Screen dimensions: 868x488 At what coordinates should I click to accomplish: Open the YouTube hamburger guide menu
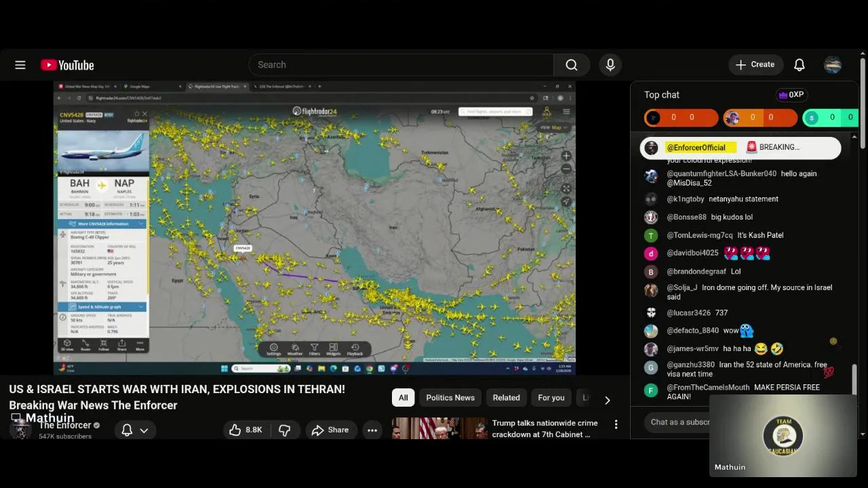coord(20,65)
